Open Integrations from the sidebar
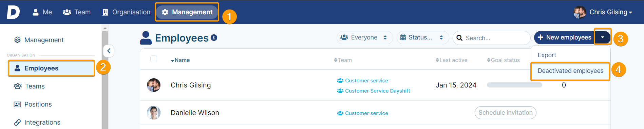644x129 pixels. 37,122
